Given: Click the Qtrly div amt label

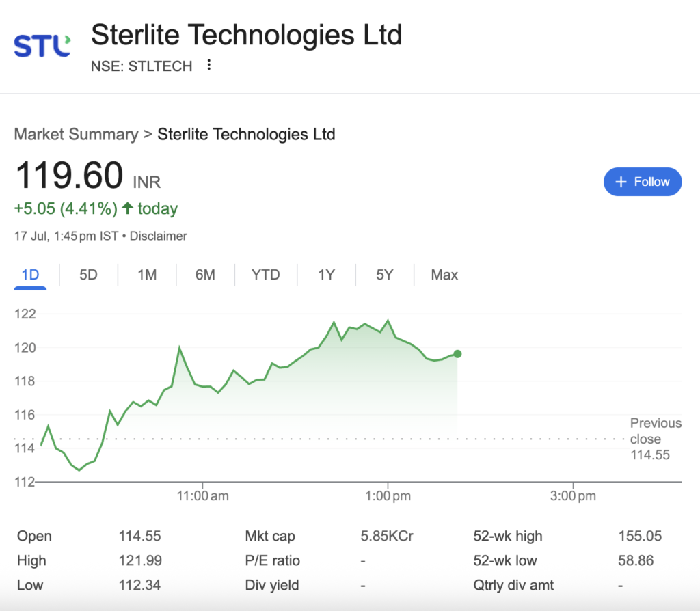Looking at the screenshot, I should coord(513,585).
